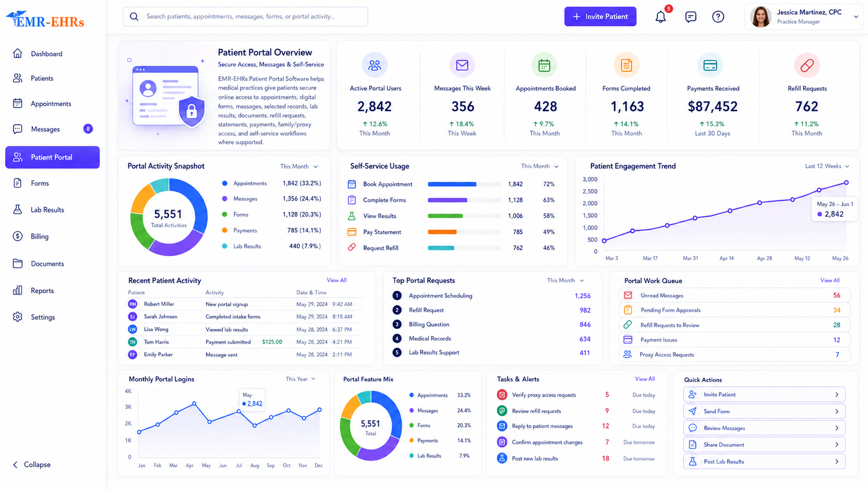Click the Refill Requests pill icon
The height and width of the screenshot is (489, 868).
click(x=807, y=65)
